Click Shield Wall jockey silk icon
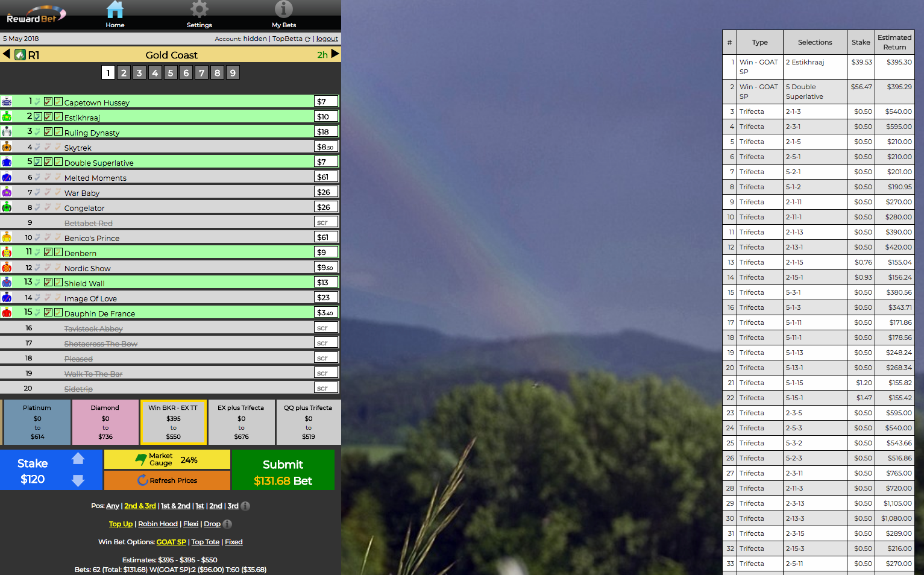Image resolution: width=924 pixels, height=575 pixels. pos(7,283)
